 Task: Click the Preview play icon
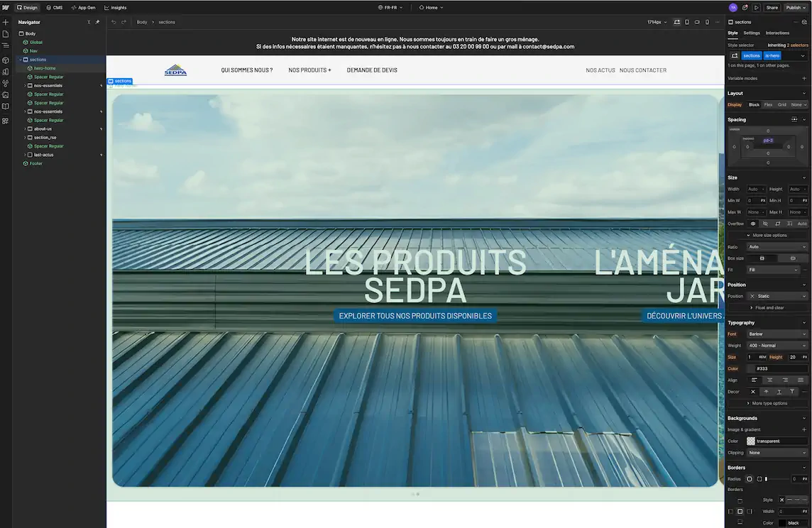click(757, 8)
